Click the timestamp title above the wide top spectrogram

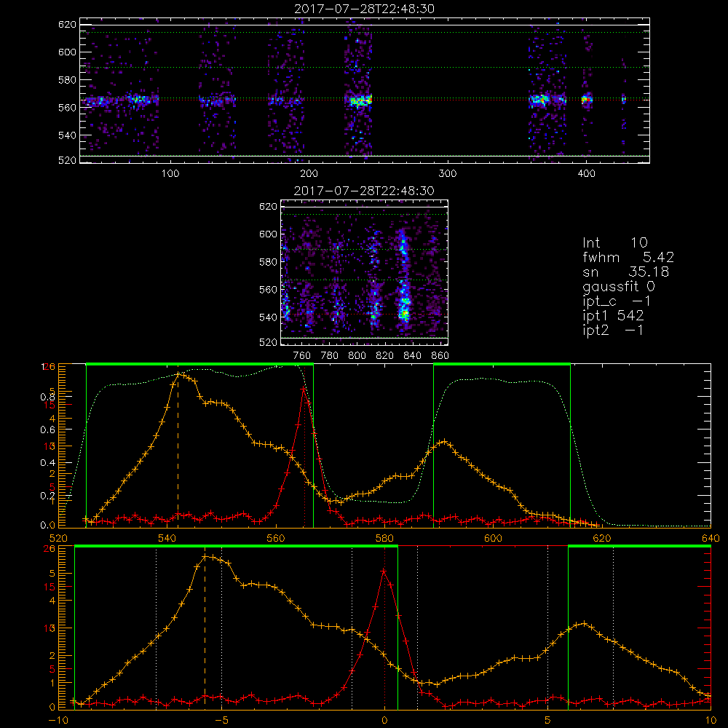(x=364, y=9)
